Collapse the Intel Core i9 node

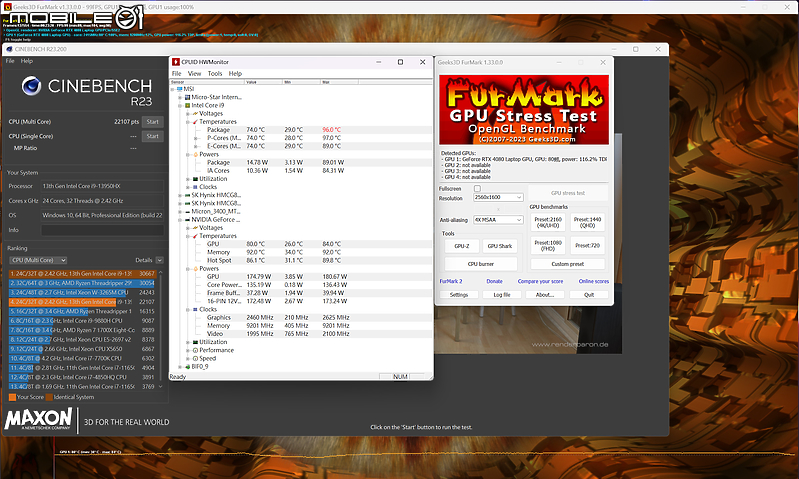[180, 105]
